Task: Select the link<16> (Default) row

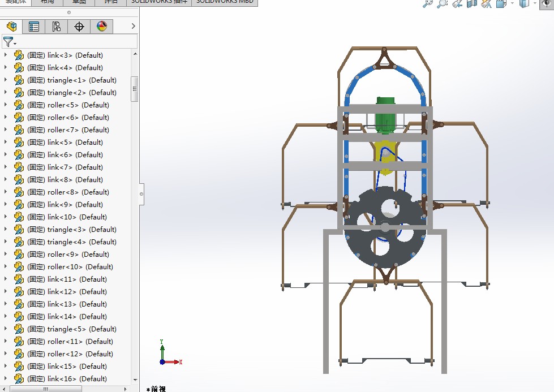Action: 67,378
